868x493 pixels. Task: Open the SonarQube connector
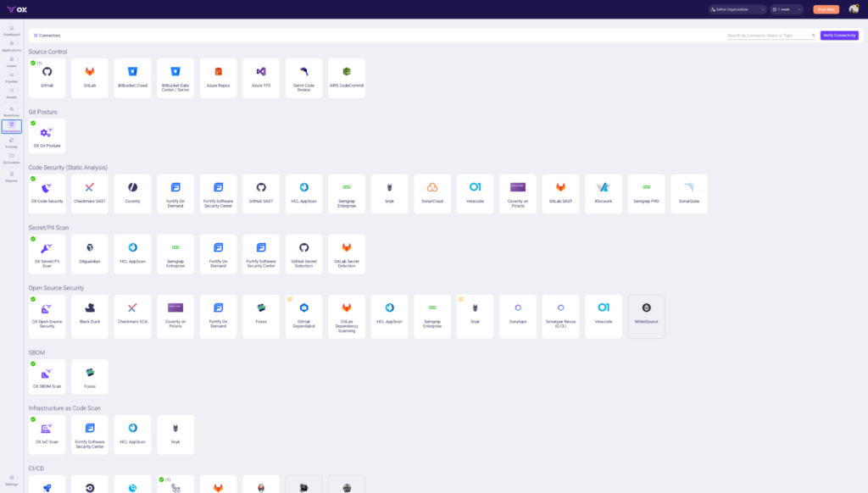click(689, 194)
